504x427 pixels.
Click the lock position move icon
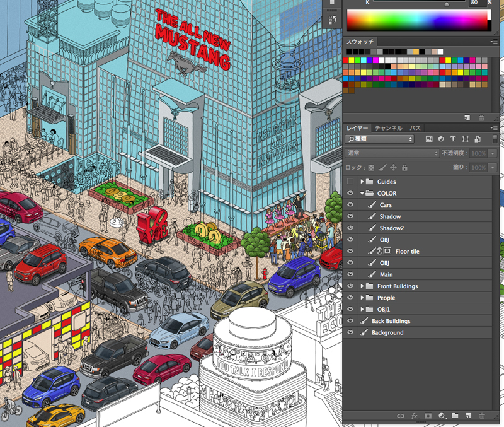pos(393,167)
